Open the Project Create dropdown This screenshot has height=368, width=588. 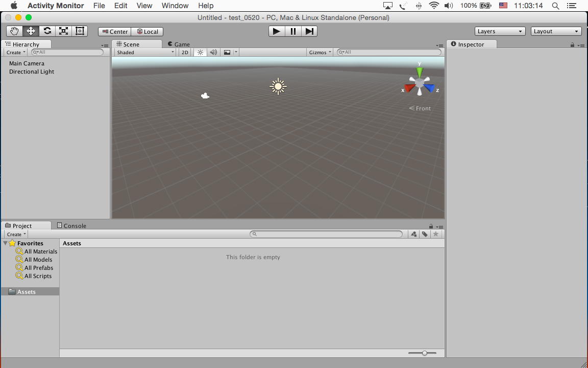[x=16, y=234]
